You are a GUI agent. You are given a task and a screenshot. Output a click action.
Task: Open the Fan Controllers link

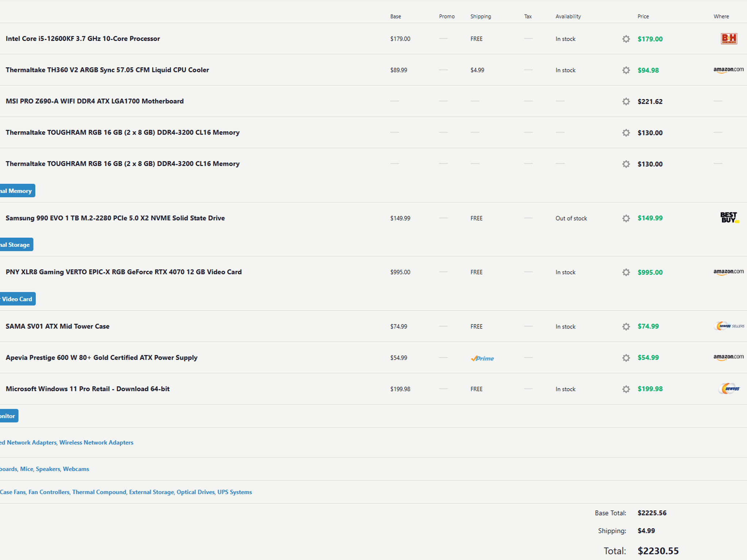tap(49, 492)
